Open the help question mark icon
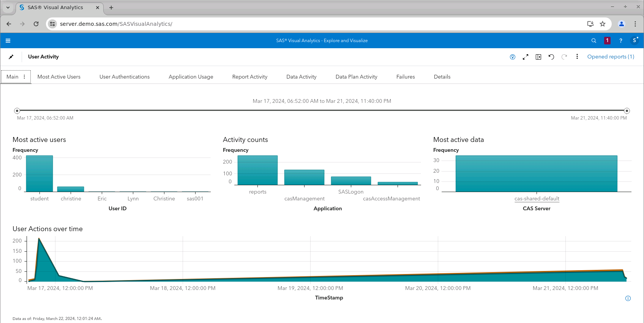This screenshot has height=323, width=644. click(621, 41)
